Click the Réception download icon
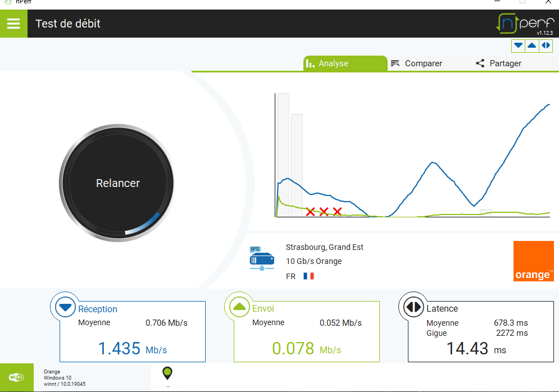Screen dimensions: 559x392 coord(66,307)
